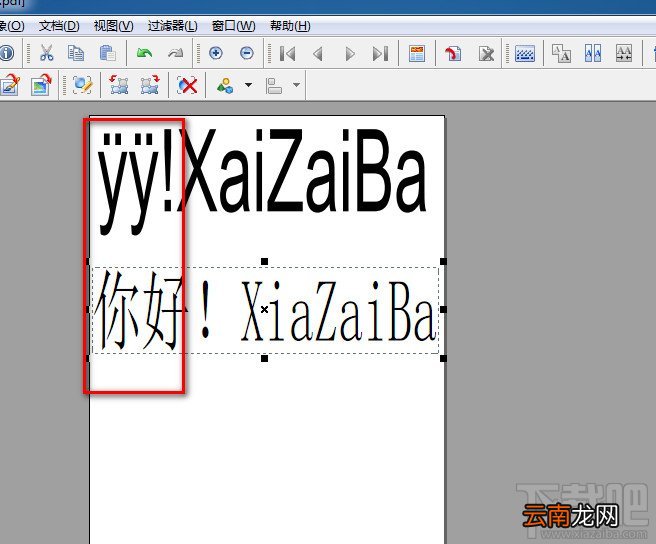The height and width of the screenshot is (544, 656).
Task: Click the export image icon
Action: tap(41, 85)
